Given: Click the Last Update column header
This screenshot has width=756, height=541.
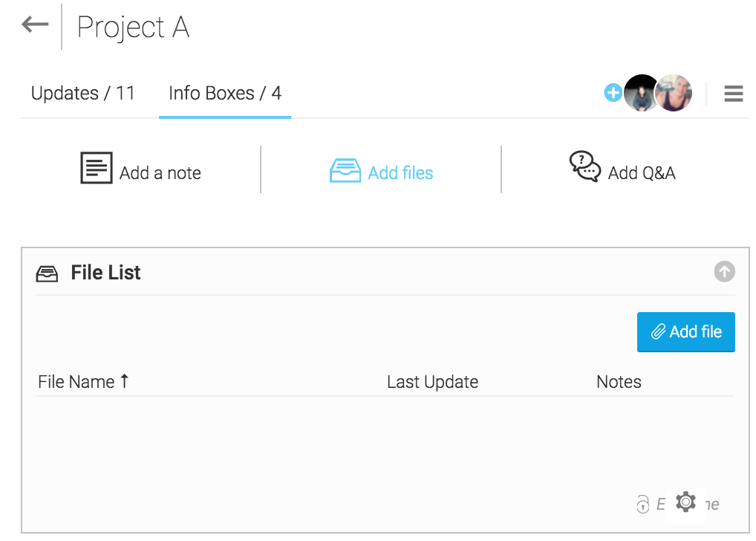Looking at the screenshot, I should click(432, 382).
